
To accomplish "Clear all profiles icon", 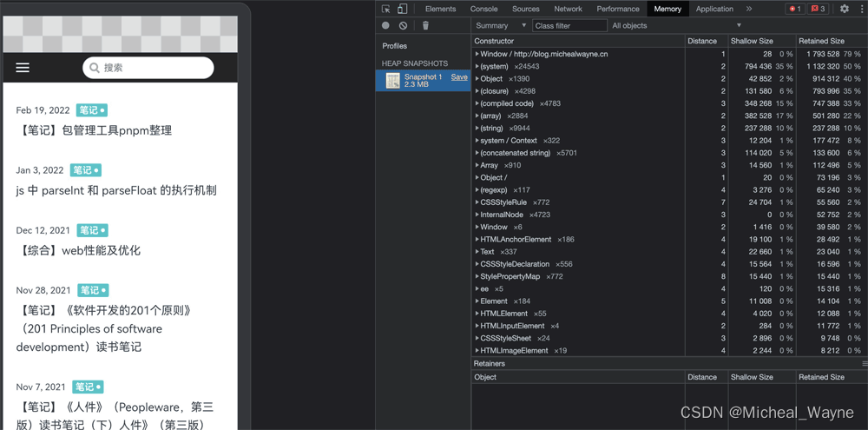I will tap(403, 25).
